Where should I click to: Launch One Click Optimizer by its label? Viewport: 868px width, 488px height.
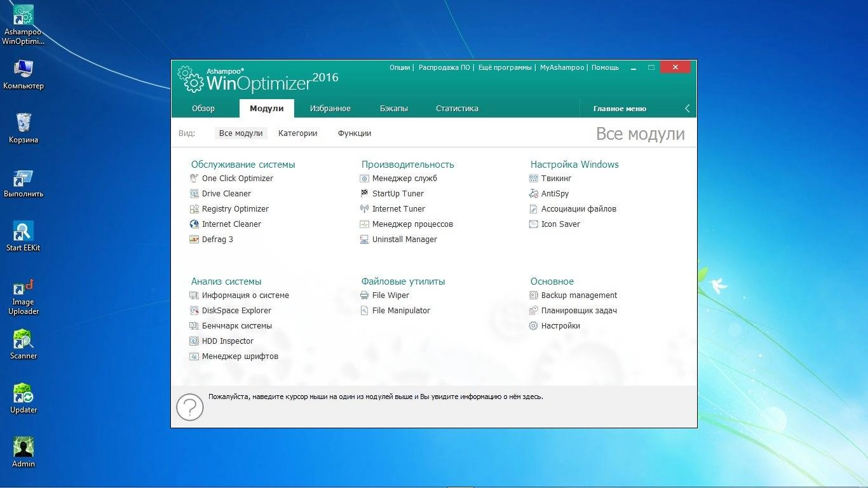pyautogui.click(x=238, y=179)
